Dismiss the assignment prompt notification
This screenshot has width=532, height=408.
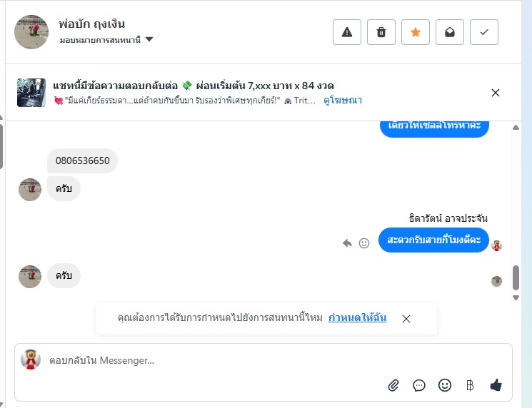point(406,319)
